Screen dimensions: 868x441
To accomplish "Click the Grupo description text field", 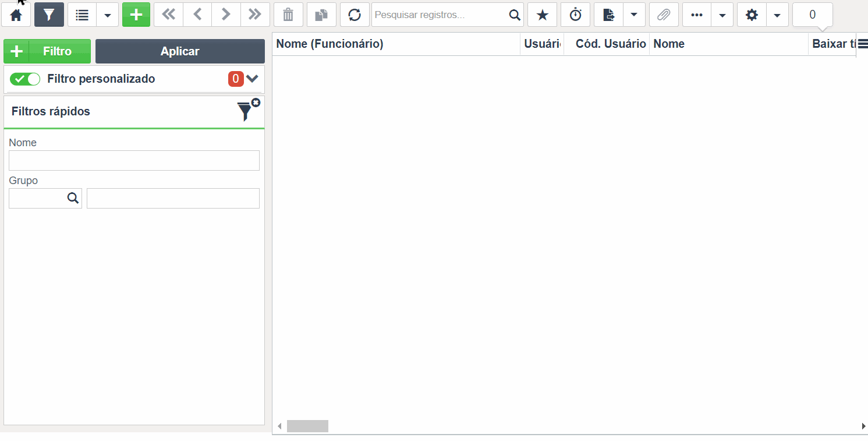I will tap(173, 198).
